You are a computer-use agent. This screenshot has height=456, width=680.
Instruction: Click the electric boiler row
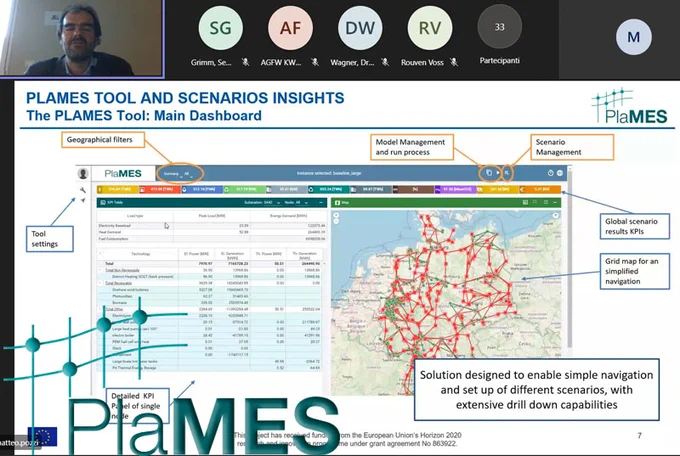tap(210, 335)
